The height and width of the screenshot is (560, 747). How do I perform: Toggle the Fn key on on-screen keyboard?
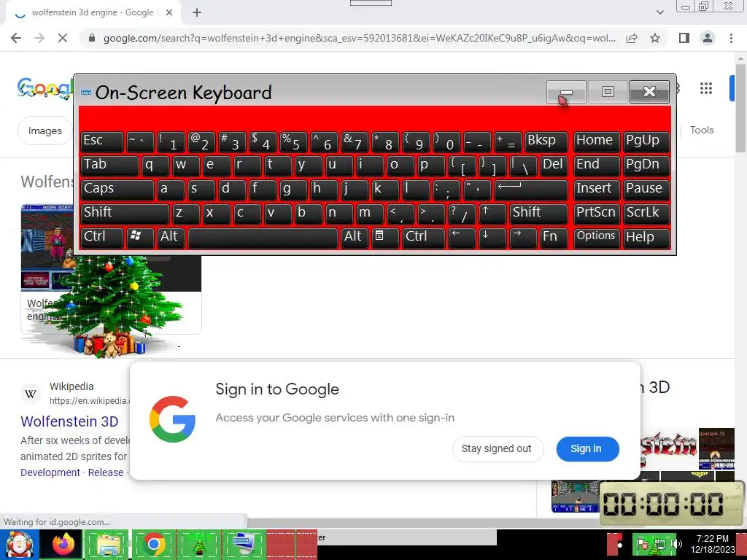554,237
